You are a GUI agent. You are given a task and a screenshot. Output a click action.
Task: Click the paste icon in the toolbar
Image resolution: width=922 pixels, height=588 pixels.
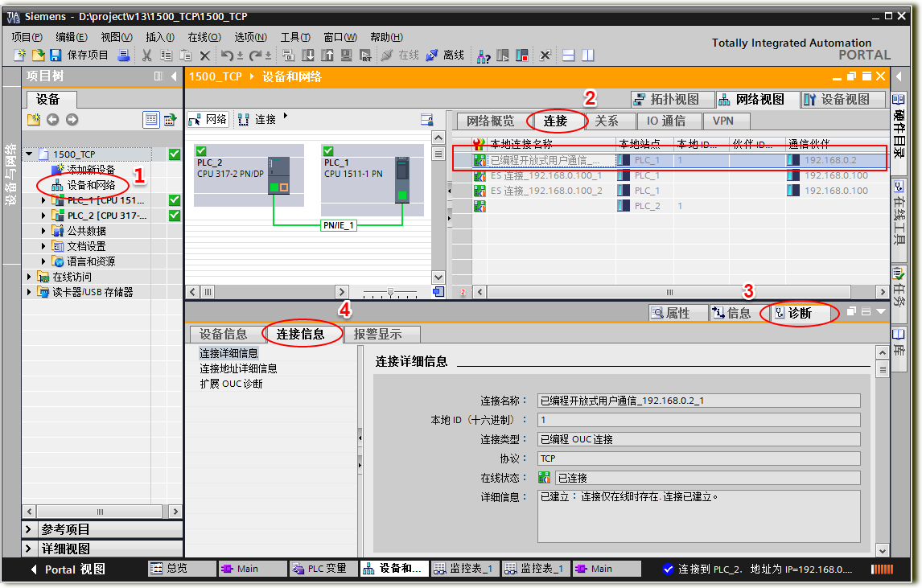185,56
